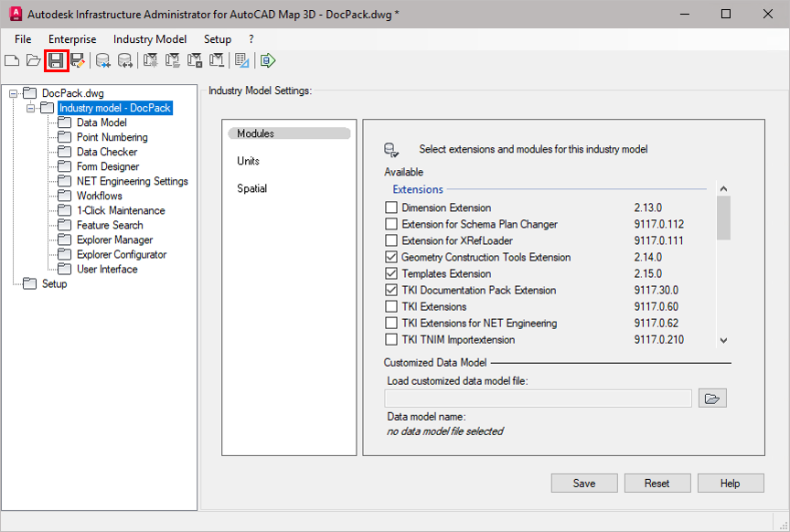Click the database icon with two-way arrows
790x532 pixels.
(124, 61)
